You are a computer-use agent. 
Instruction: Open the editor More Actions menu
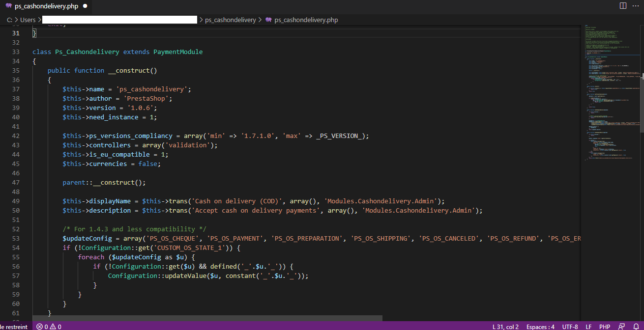coord(636,6)
